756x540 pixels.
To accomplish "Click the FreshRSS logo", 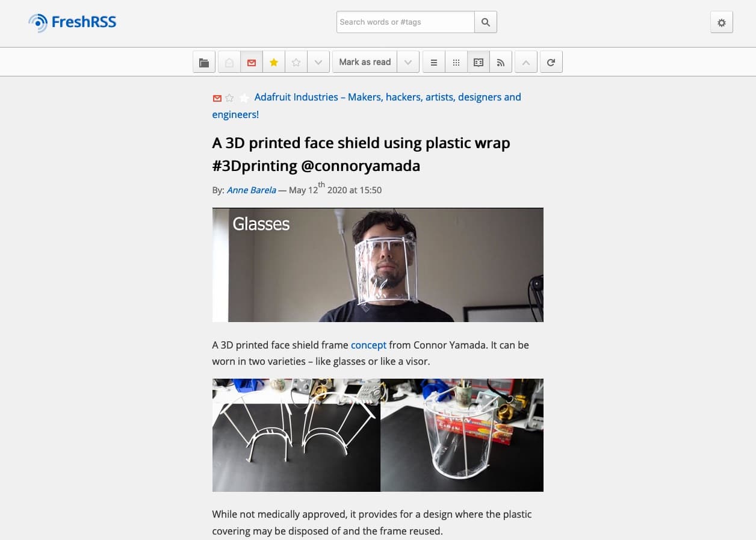I will pos(72,23).
